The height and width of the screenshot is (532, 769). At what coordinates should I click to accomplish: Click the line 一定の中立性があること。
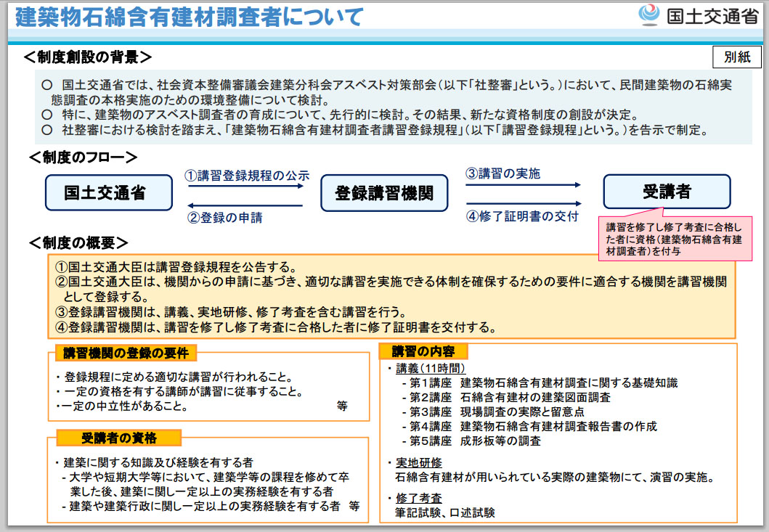point(122,406)
